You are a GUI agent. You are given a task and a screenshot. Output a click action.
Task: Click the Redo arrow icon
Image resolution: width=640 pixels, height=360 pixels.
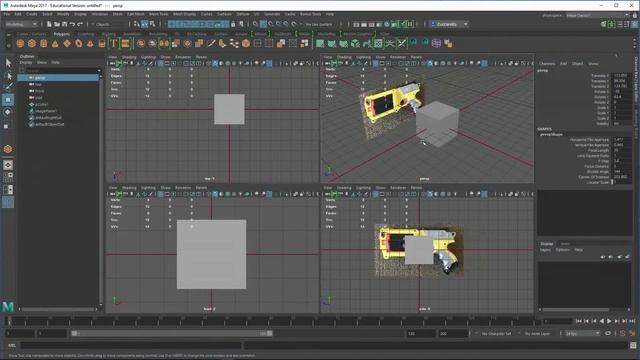point(80,24)
